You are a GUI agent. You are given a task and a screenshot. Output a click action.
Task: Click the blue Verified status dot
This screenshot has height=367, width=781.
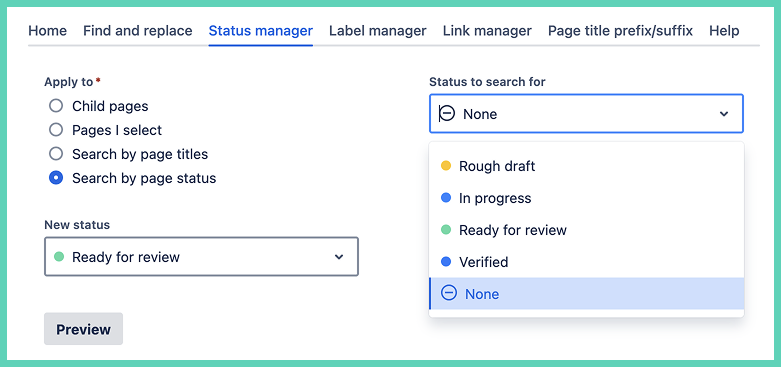pos(446,261)
